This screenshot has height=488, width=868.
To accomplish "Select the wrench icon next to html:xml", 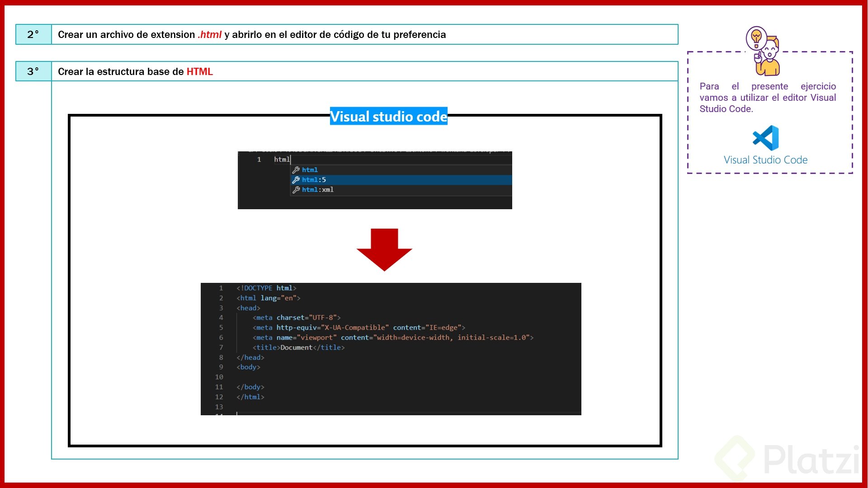I will click(297, 189).
